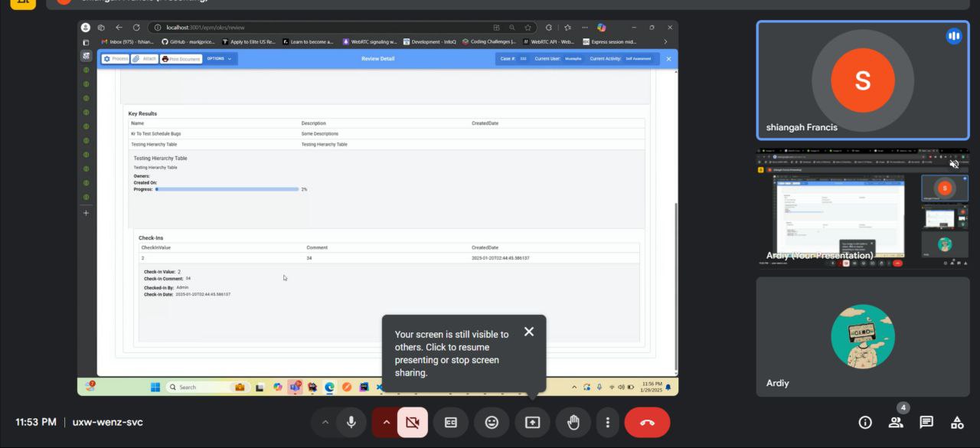This screenshot has width=980, height=448.
Task: Click the shared screen presentation view
Action: [x=377, y=207]
